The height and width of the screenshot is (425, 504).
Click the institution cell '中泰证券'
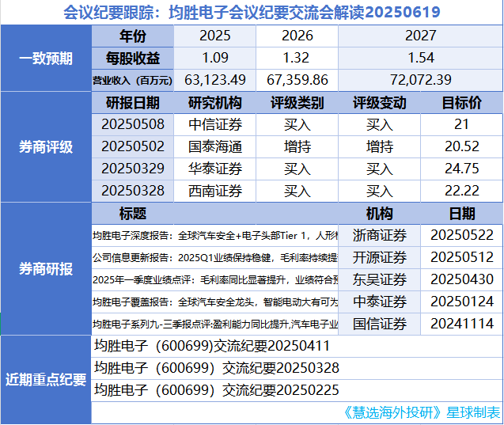click(x=379, y=302)
